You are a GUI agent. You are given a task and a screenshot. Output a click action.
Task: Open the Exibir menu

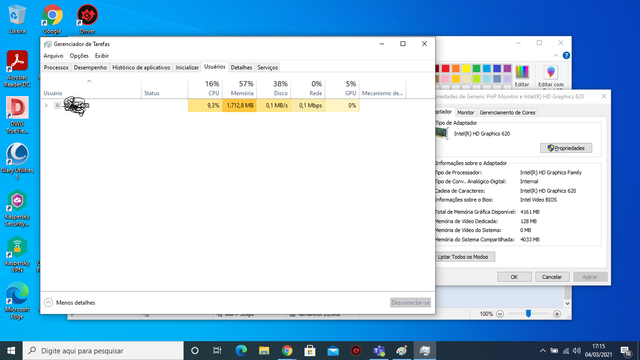pos(102,56)
